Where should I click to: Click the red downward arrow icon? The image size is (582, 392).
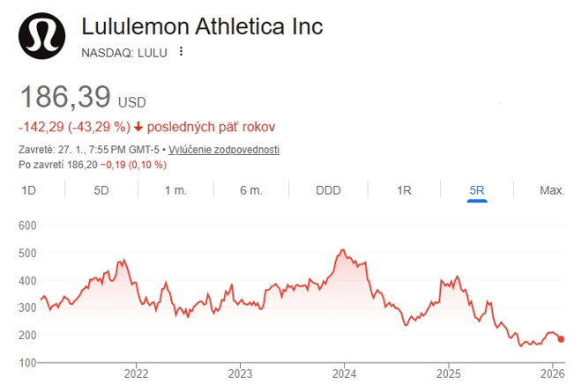[139, 127]
